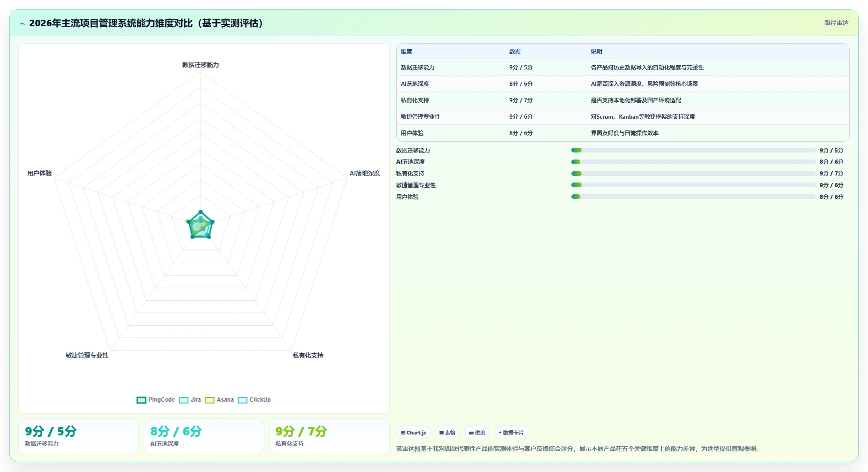The width and height of the screenshot is (868, 472).
Task: Click progress value 9分 / 7分 at bar end
Action: [x=831, y=174]
